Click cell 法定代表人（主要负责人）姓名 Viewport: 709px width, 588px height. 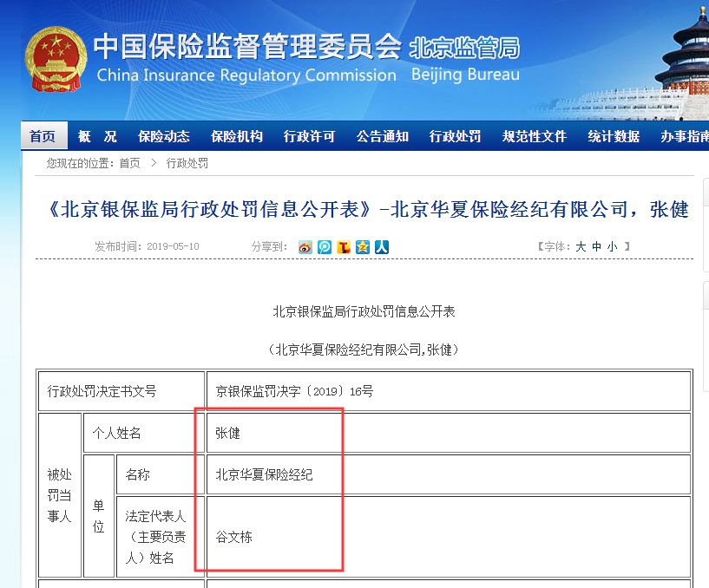[x=161, y=537]
